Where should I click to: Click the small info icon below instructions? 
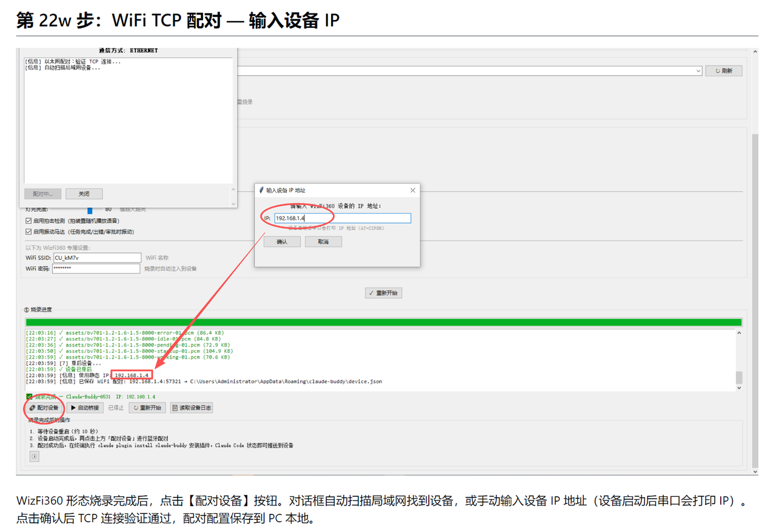point(35,456)
